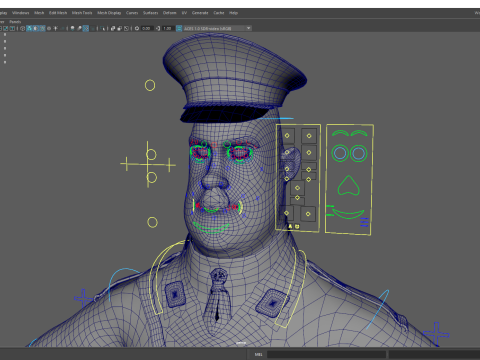The image size is (480, 360).
Task: Open the UV menu
Action: [x=184, y=13]
